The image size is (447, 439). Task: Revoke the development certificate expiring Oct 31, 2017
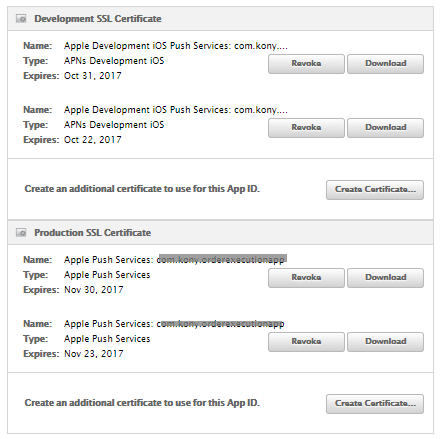pyautogui.click(x=306, y=64)
